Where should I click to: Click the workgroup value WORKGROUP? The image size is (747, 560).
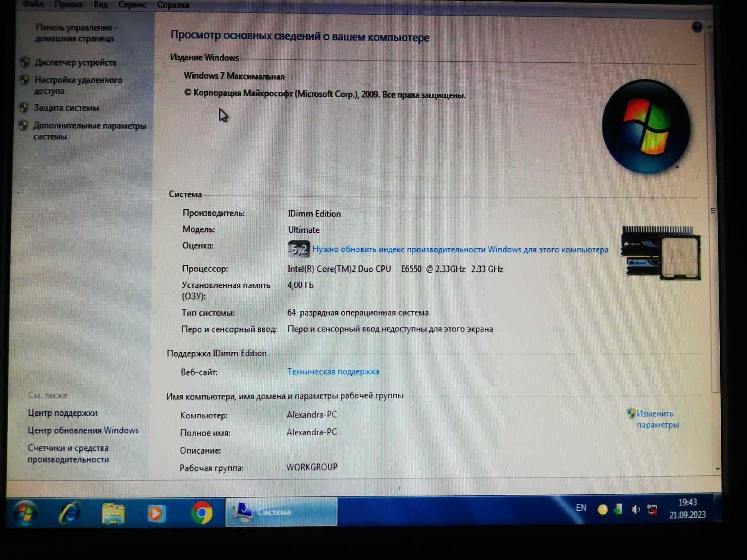[x=312, y=467]
